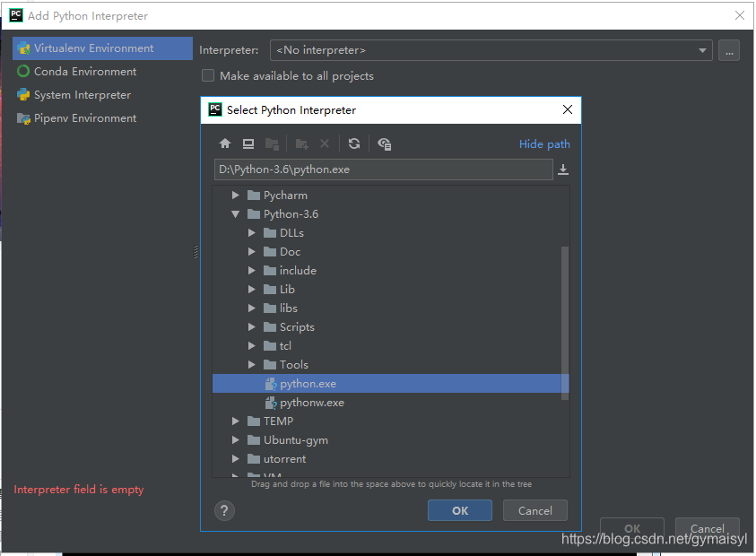The image size is (756, 556).
Task: Expand the include folder
Action: pyautogui.click(x=251, y=270)
